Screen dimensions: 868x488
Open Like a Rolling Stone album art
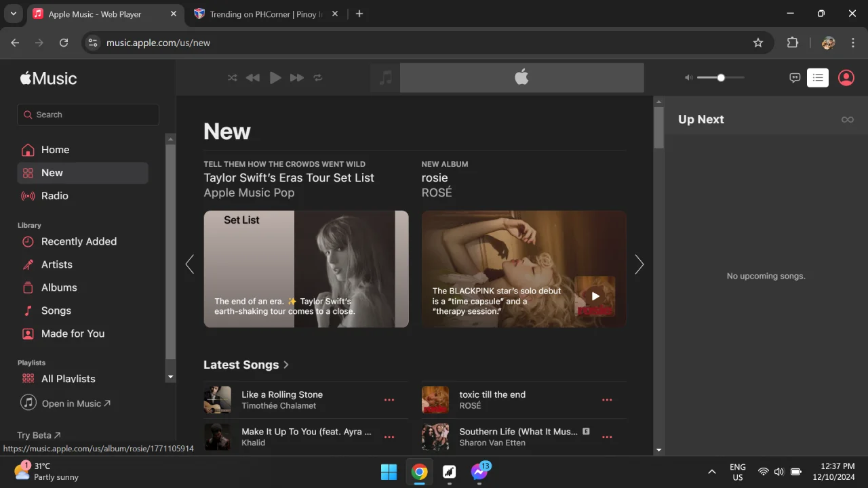point(218,400)
